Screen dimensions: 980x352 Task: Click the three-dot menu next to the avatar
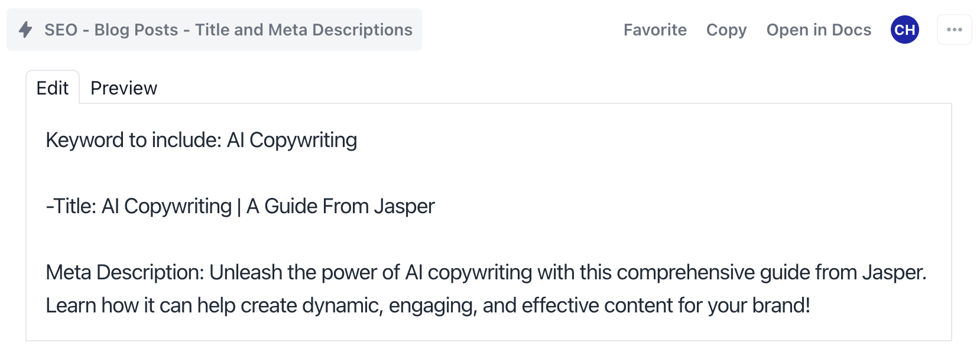954,30
